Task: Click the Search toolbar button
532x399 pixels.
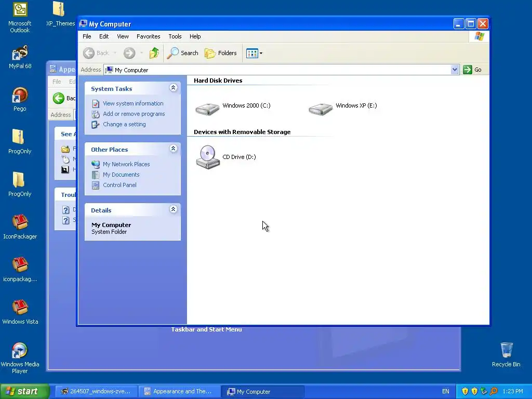Action: click(x=182, y=53)
